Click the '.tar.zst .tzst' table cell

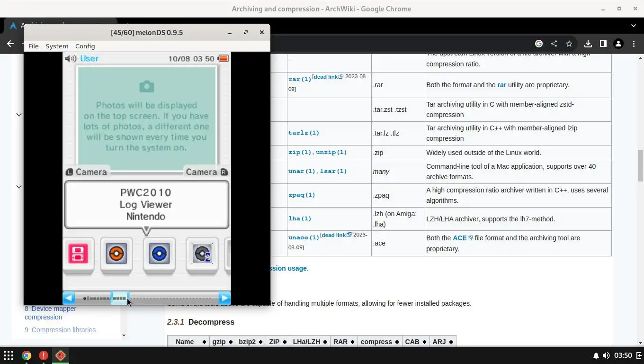(x=398, y=109)
